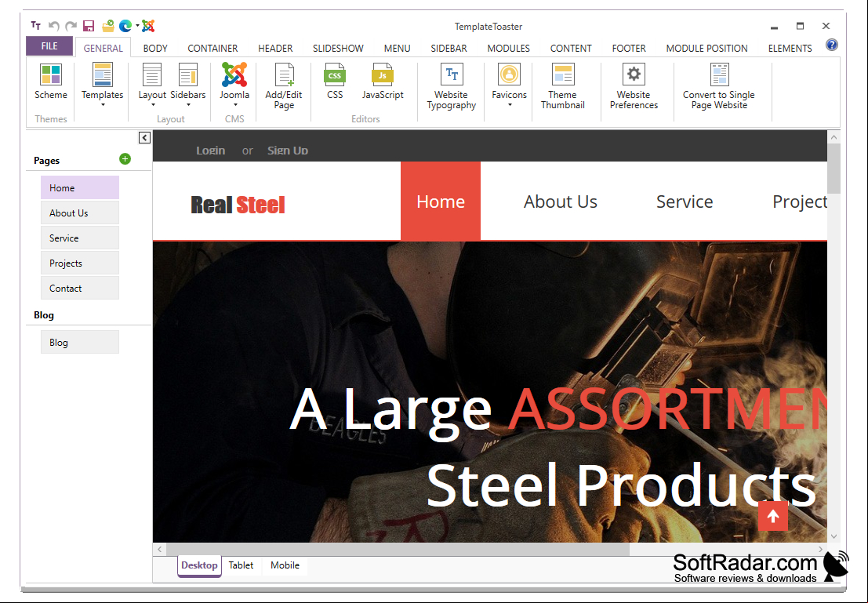Image resolution: width=868 pixels, height=603 pixels.
Task: Switch to the SLIDESHOW ribbon tab
Action: [x=338, y=48]
